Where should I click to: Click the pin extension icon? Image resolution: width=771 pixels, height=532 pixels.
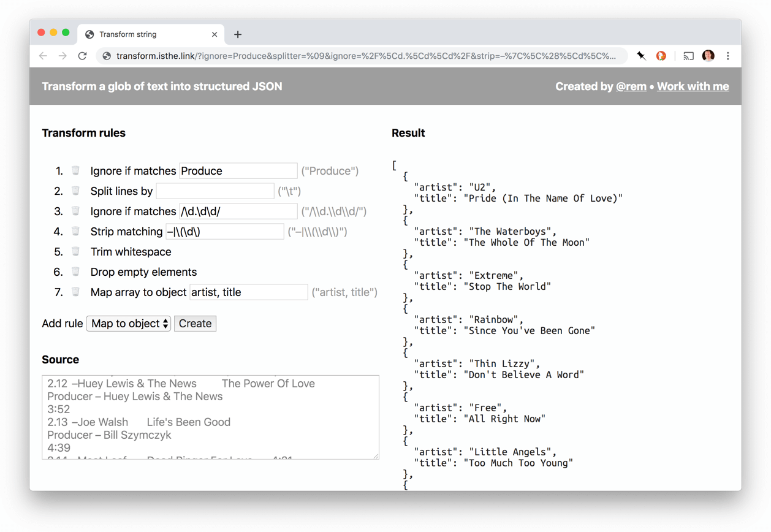coord(641,56)
